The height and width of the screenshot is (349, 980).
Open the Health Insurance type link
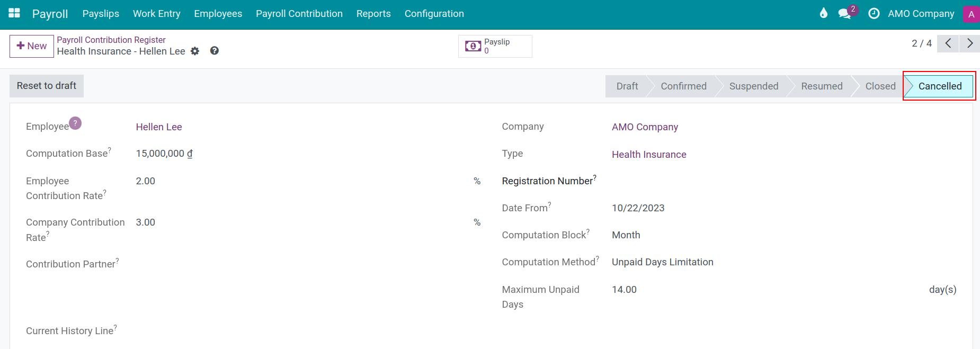point(649,155)
